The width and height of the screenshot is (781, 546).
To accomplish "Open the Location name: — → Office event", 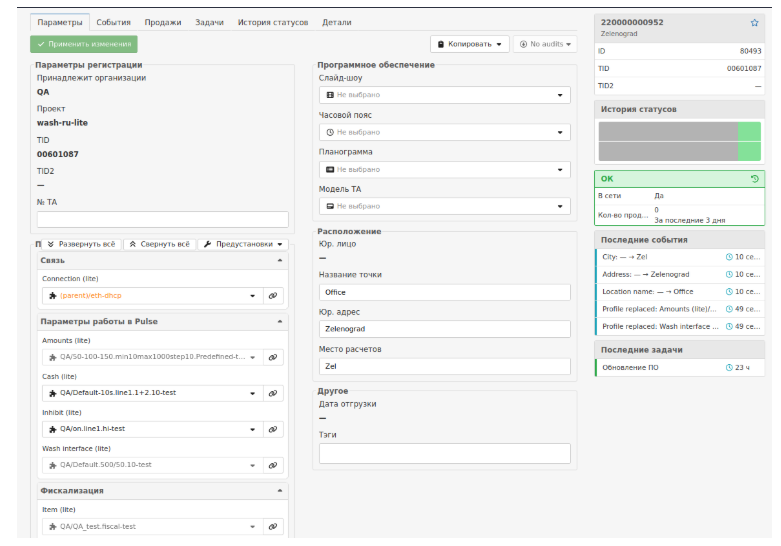I will [x=680, y=291].
